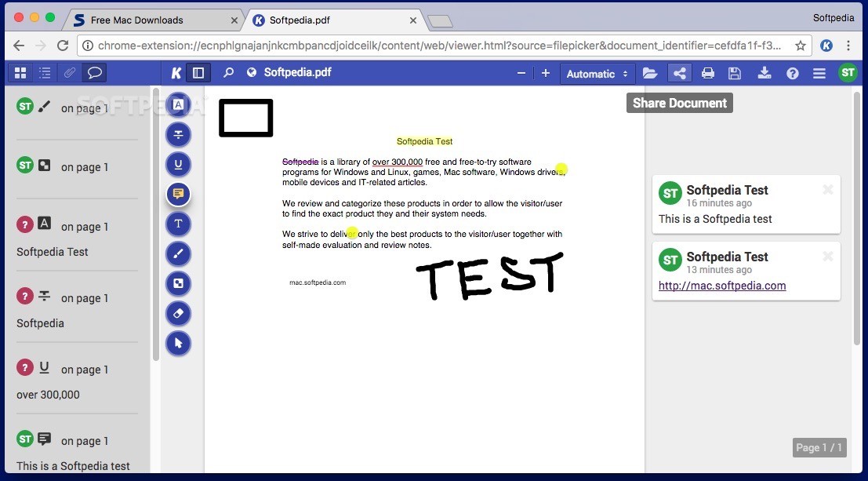Select the text highlight tool
The height and width of the screenshot is (481, 868).
tap(178, 104)
